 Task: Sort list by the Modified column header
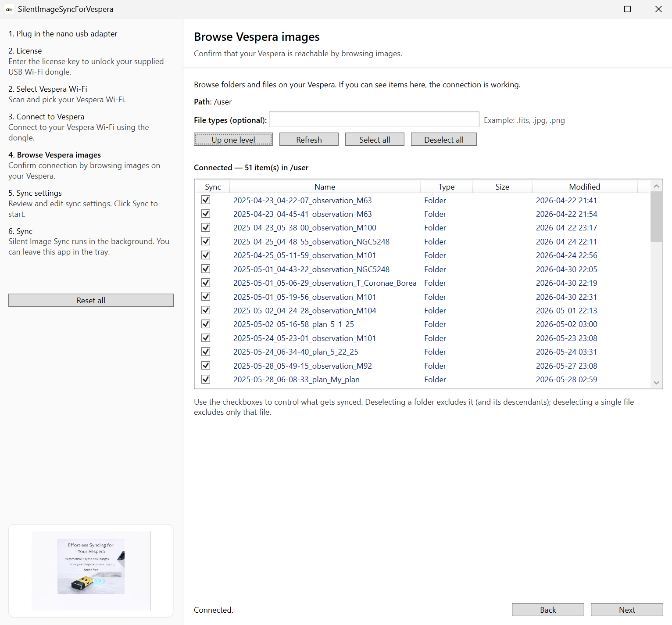click(584, 187)
